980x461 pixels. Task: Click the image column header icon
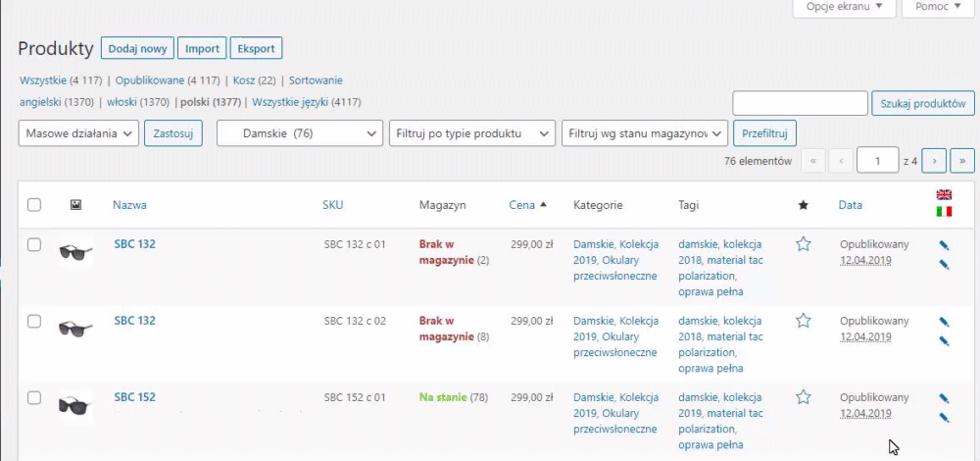75,205
